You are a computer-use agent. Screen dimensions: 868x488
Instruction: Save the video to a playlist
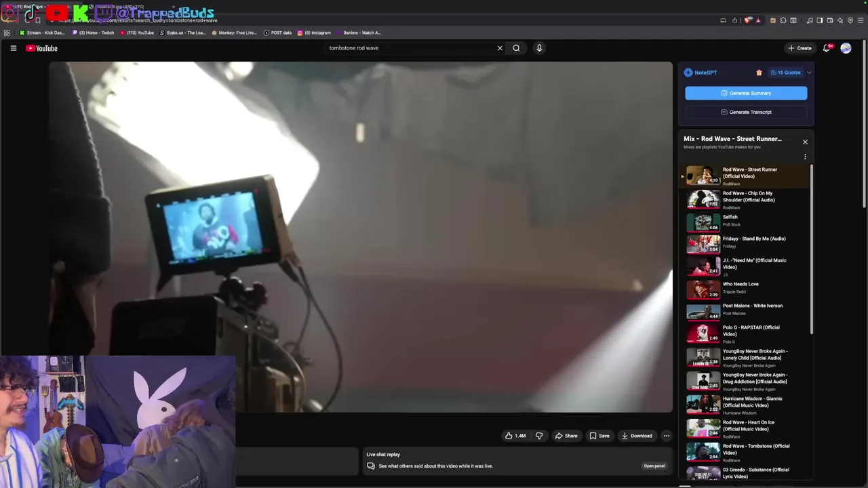[x=599, y=436]
